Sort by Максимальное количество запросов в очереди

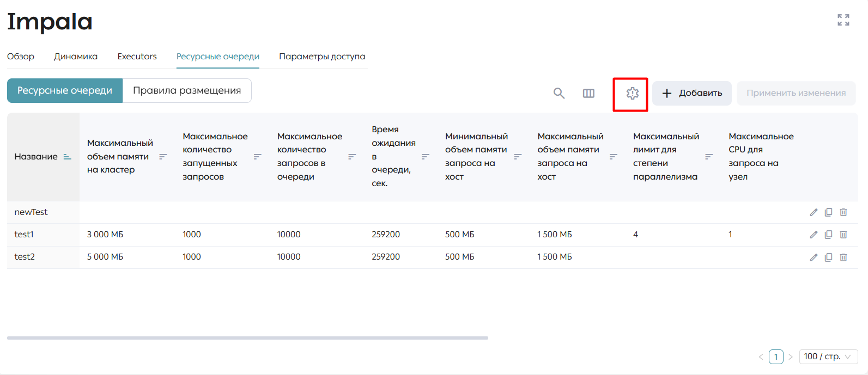[352, 157]
